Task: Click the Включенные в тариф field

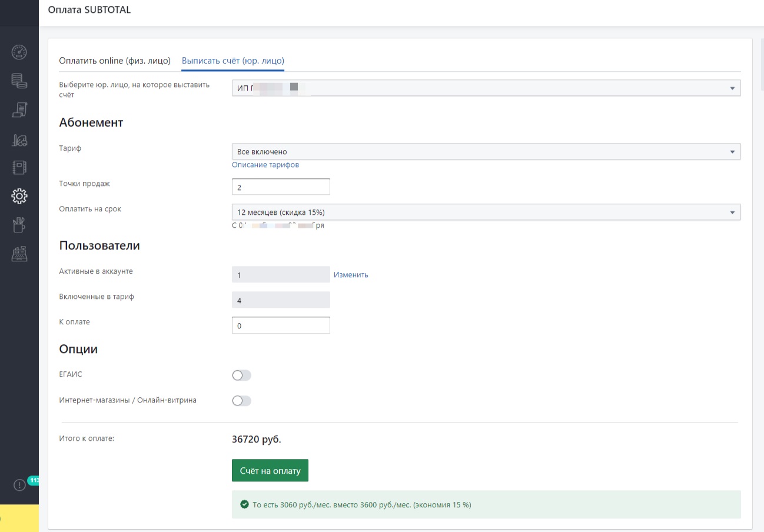Action: (281, 300)
